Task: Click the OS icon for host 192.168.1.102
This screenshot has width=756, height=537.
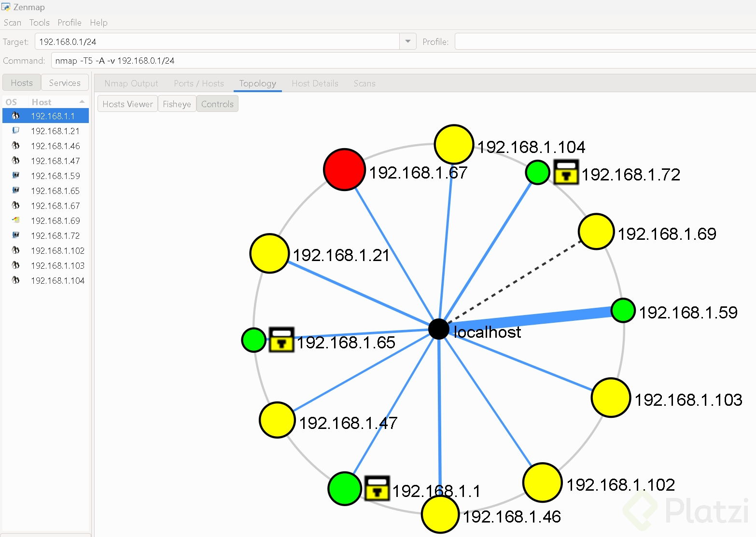Action: 16,250
